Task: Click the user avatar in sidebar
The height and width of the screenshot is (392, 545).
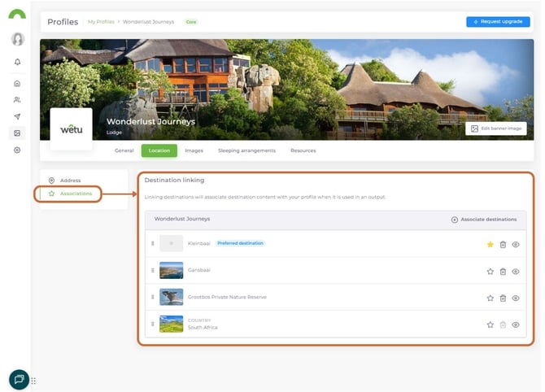Action: (x=17, y=39)
